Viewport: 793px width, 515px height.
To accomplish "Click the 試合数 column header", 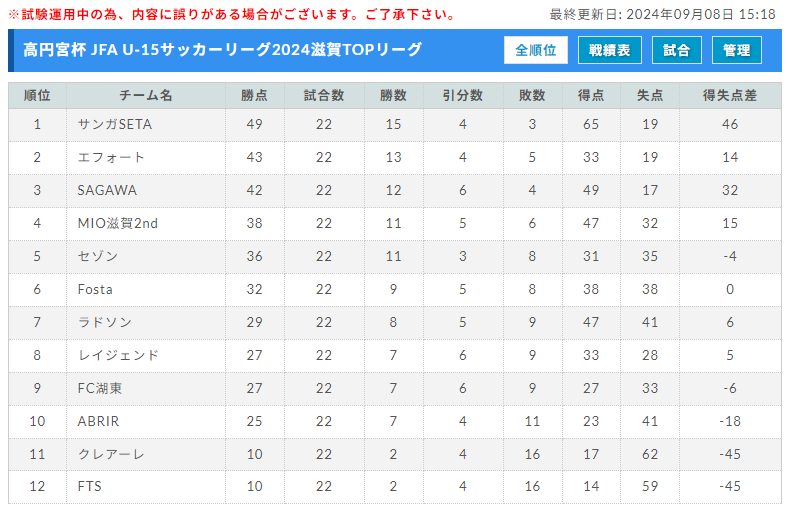I will click(x=324, y=96).
